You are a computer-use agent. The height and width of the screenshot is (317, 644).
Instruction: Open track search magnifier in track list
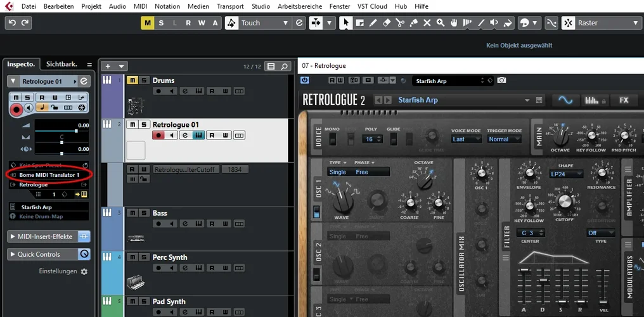pos(284,66)
